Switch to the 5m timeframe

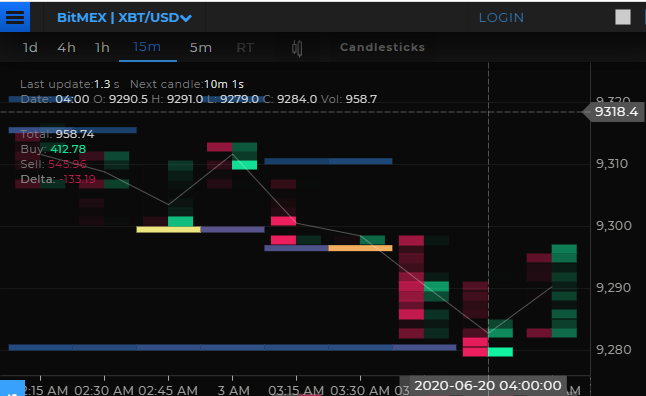(201, 48)
